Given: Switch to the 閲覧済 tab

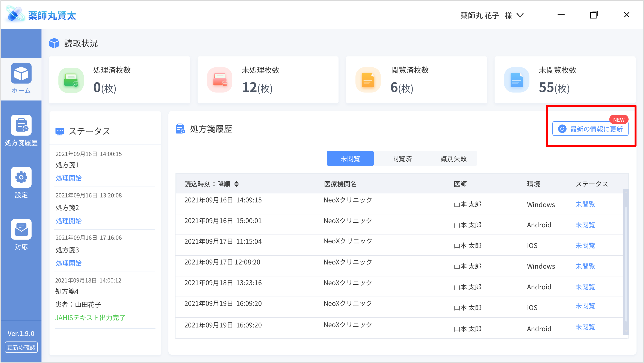Looking at the screenshot, I should tap(402, 159).
